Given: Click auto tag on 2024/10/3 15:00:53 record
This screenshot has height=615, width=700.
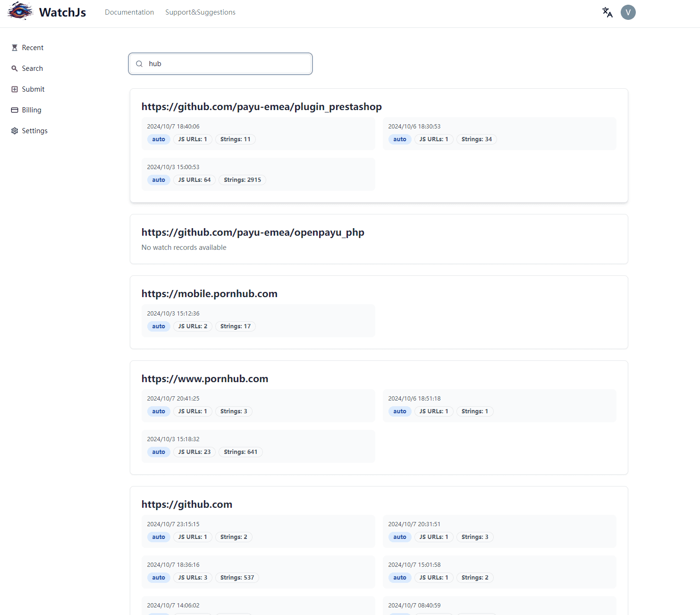Looking at the screenshot, I should click(159, 180).
